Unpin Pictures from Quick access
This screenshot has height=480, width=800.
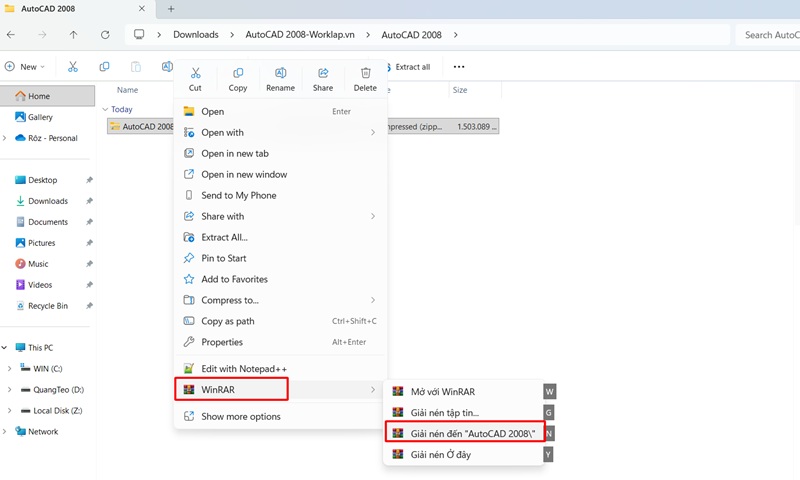89,243
